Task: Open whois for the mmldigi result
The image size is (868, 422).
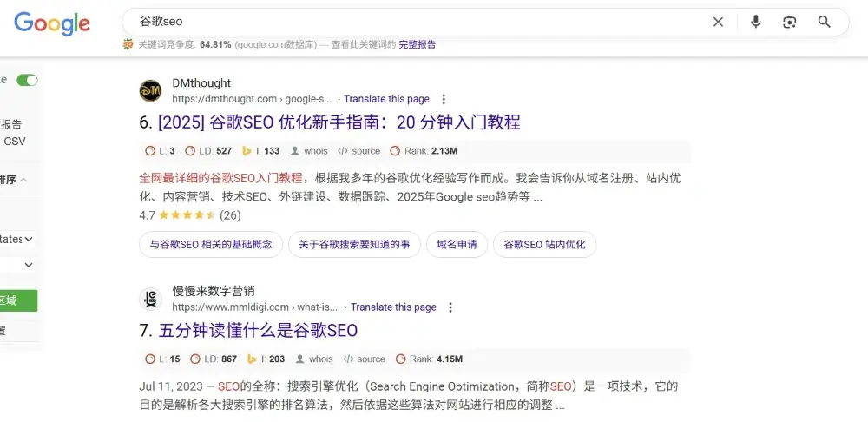Action: click(x=314, y=359)
